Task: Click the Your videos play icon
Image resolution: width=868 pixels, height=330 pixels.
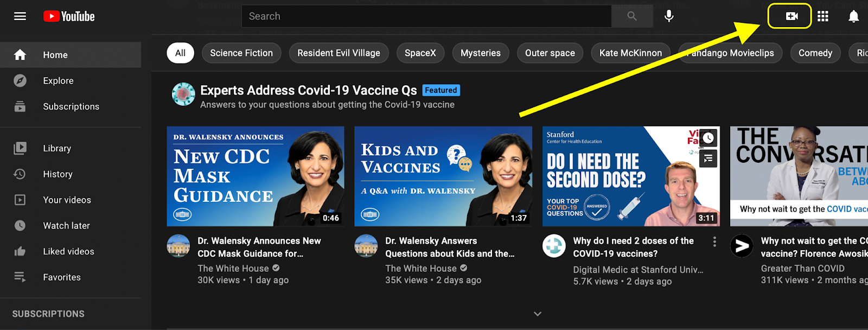Action: tap(20, 200)
